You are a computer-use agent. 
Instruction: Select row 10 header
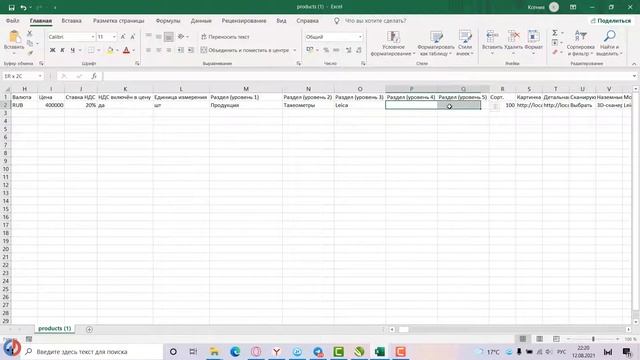6,169
